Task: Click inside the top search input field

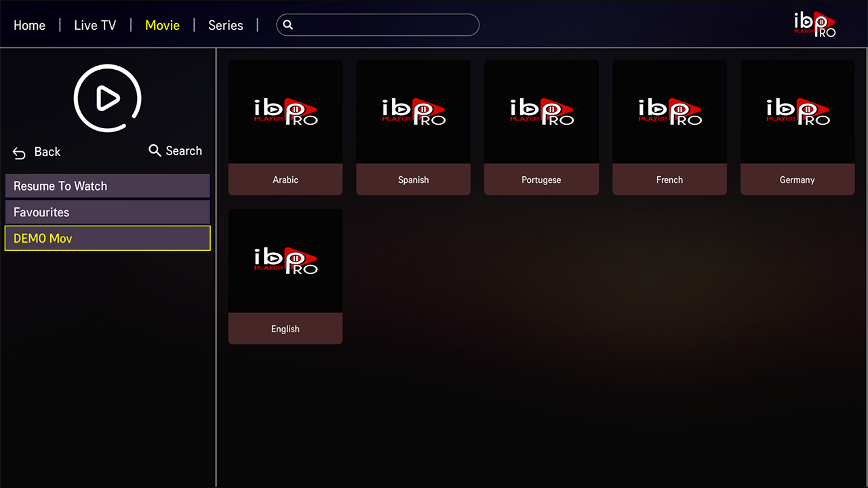Action: click(378, 24)
